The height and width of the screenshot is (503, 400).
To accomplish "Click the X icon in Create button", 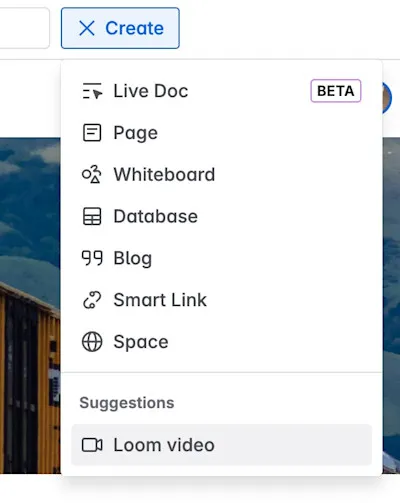I will [x=87, y=28].
